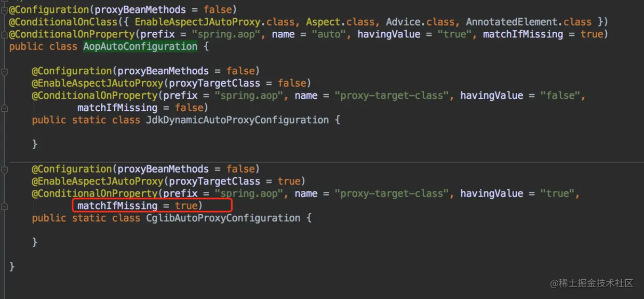Image resolution: width=644 pixels, height=299 pixels.
Task: Click the CglibAutoProxyConfiguration class name
Action: 223,218
